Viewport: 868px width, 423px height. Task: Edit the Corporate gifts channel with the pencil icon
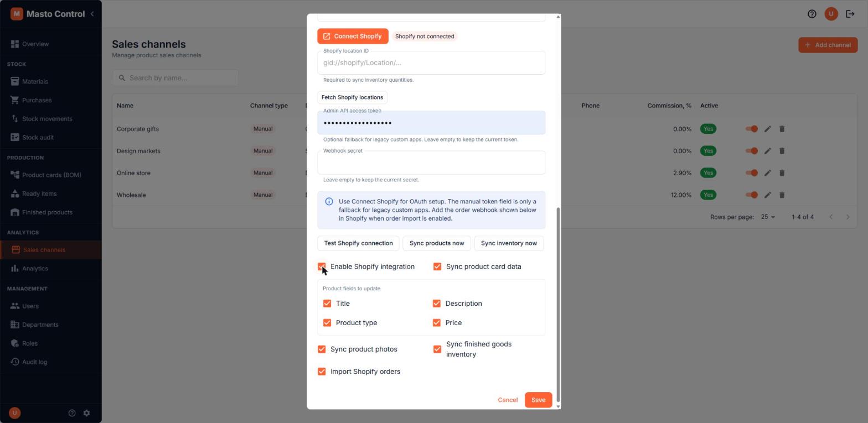(x=767, y=129)
